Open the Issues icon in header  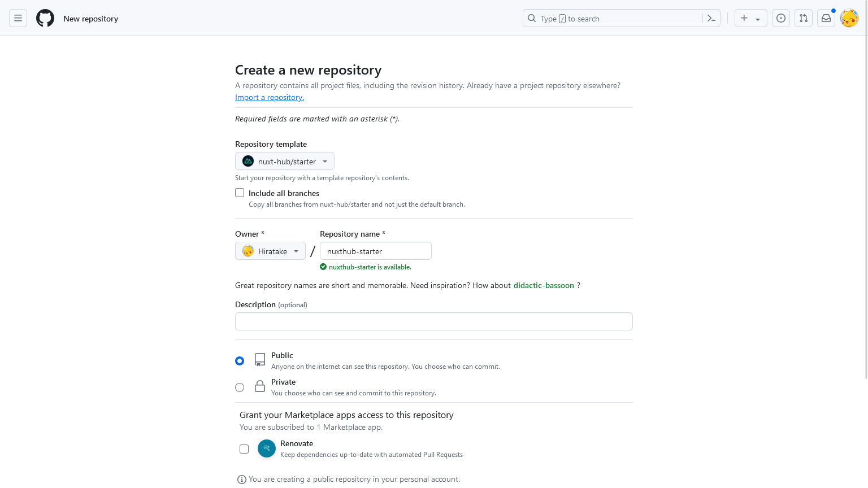pos(781,18)
